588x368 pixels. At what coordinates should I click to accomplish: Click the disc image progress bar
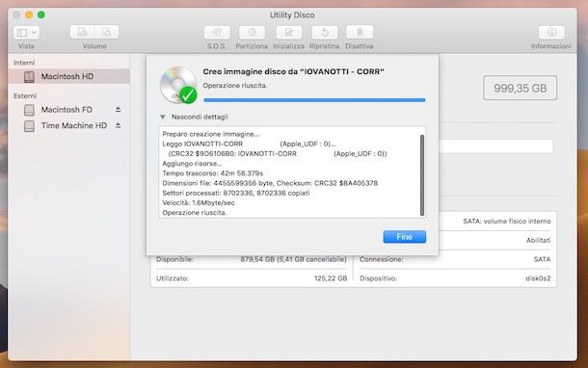coord(314,100)
